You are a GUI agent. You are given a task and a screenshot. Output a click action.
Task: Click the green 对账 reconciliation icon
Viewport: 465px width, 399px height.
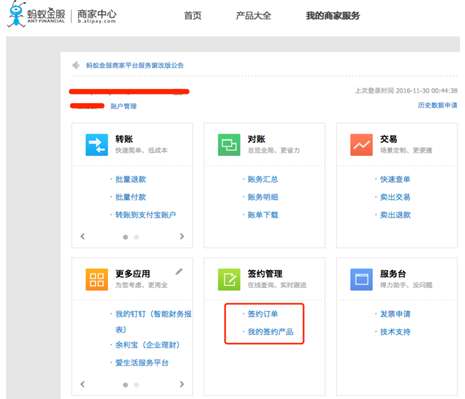pos(229,145)
